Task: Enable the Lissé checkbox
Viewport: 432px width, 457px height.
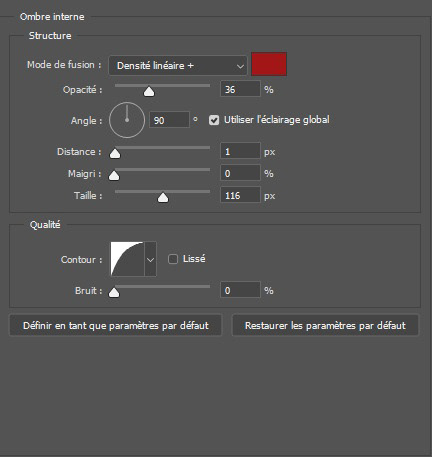Action: pos(173,259)
